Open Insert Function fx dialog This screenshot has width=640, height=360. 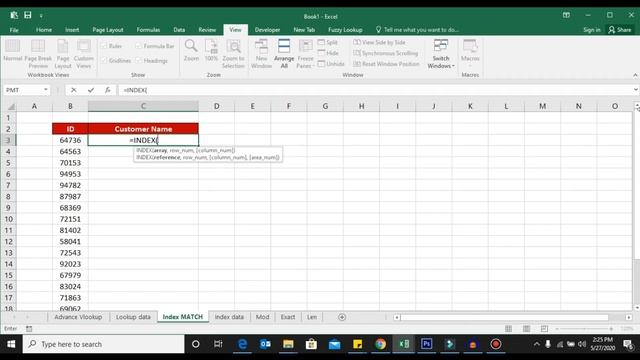tap(107, 90)
